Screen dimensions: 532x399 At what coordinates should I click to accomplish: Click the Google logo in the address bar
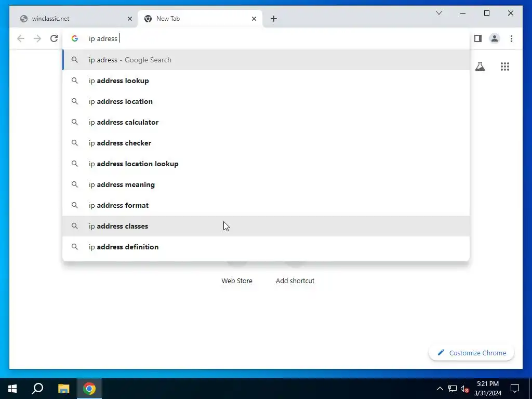(x=75, y=38)
